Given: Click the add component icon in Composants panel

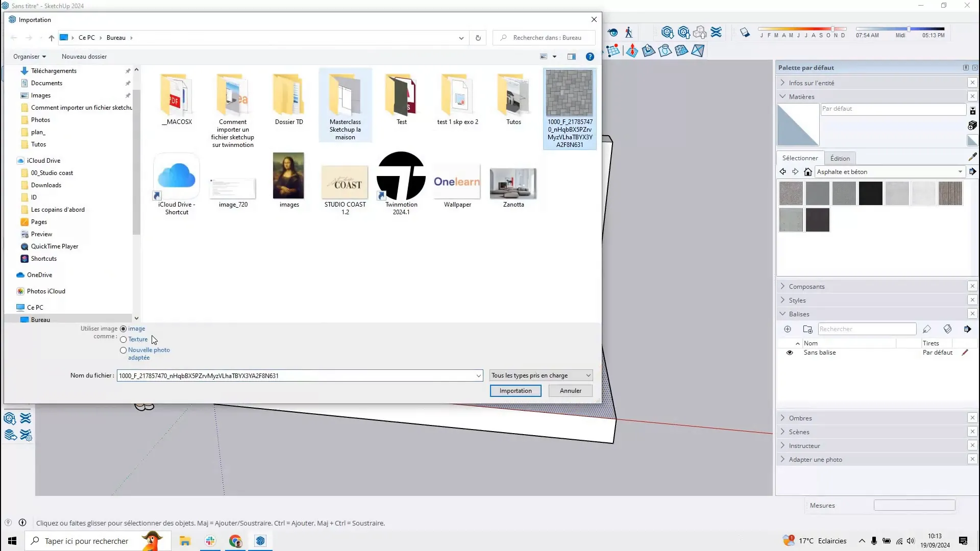Looking at the screenshot, I should (x=788, y=329).
